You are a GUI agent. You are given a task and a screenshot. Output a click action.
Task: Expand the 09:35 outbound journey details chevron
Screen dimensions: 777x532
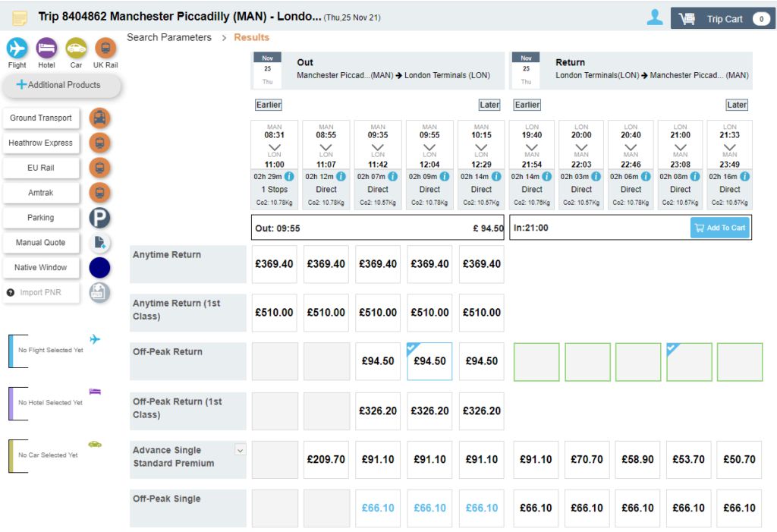[378, 147]
